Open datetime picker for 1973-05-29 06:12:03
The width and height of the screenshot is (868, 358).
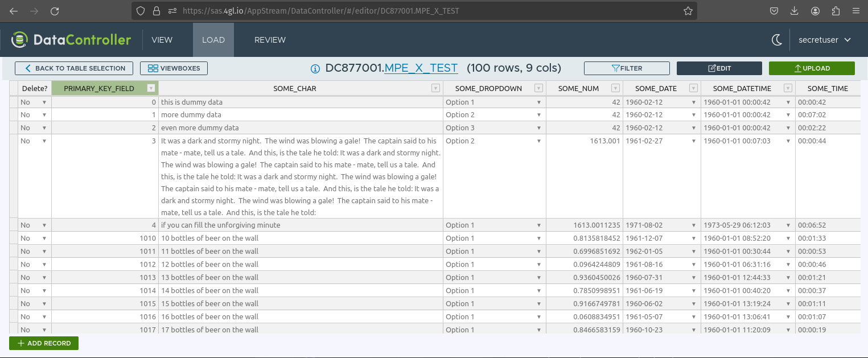tap(788, 225)
